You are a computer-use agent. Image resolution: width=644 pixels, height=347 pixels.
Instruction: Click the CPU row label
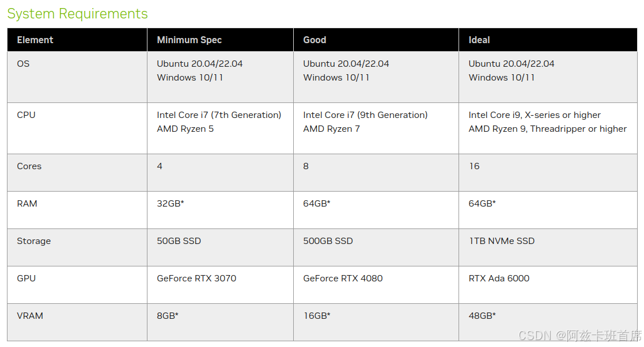tap(26, 115)
